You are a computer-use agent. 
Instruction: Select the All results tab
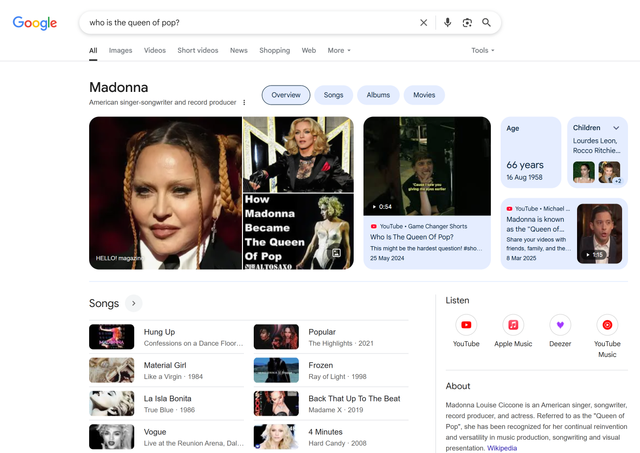pos(93,51)
